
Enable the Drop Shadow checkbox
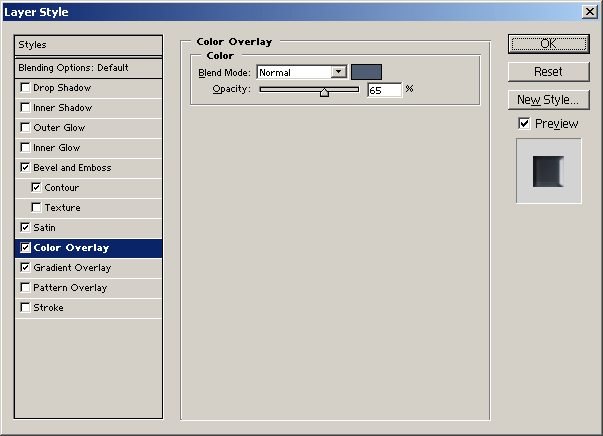(x=25, y=88)
